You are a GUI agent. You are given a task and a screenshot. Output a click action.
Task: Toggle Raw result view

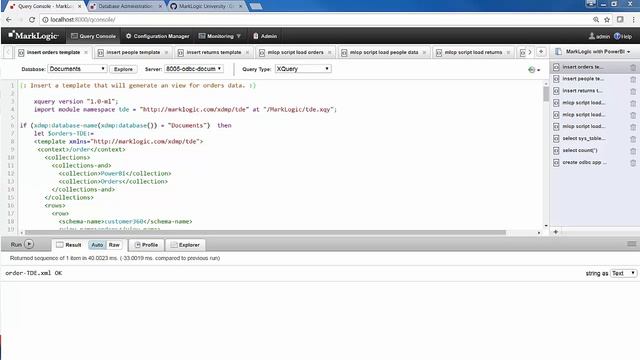pos(114,245)
